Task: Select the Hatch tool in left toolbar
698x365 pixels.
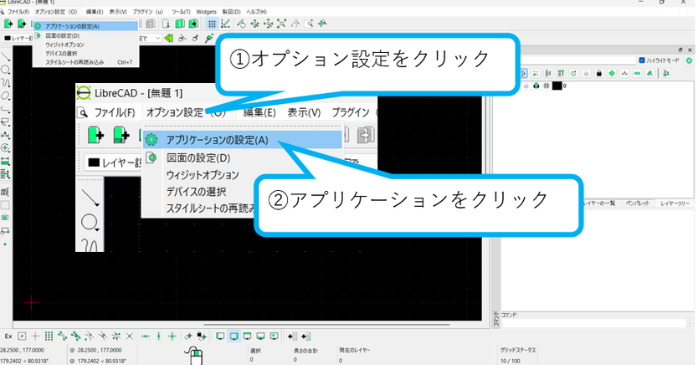Action: point(5,205)
